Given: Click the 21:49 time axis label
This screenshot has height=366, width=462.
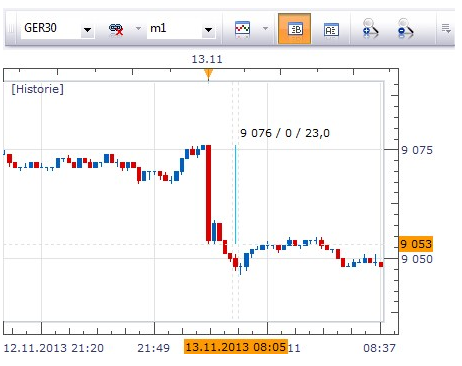Looking at the screenshot, I should tap(153, 348).
